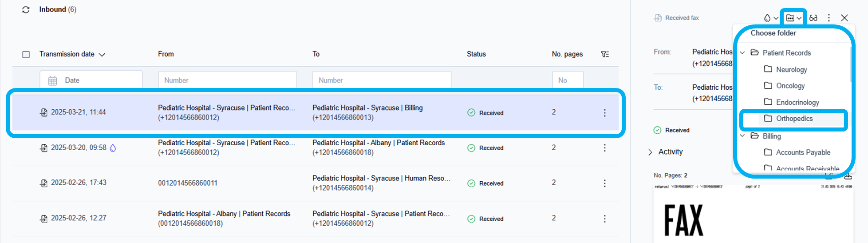Toggle the select-all faxes checkbox
The width and height of the screenshot is (868, 243).
click(26, 54)
